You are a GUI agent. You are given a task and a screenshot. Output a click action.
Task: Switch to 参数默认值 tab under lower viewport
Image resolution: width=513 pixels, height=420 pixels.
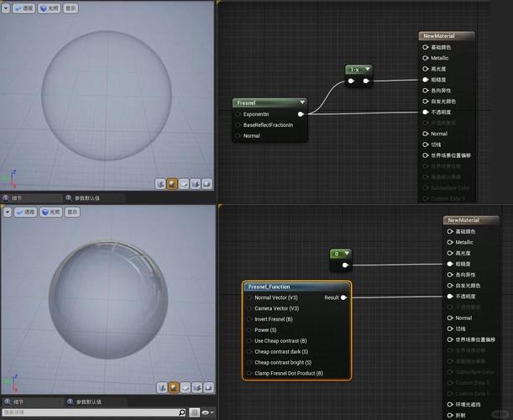click(88, 402)
